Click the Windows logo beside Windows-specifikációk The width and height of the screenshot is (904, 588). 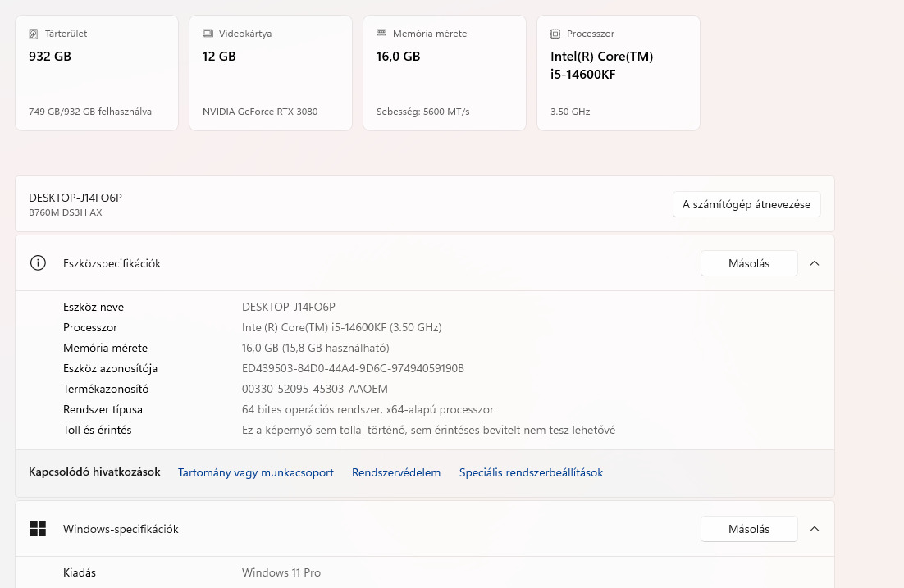click(x=38, y=529)
